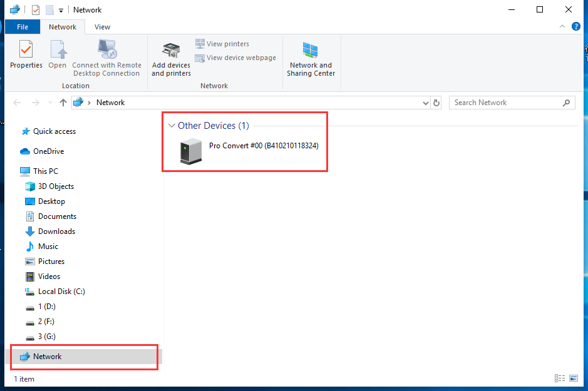Click the Forward navigation arrow
This screenshot has height=391, width=588.
35,103
